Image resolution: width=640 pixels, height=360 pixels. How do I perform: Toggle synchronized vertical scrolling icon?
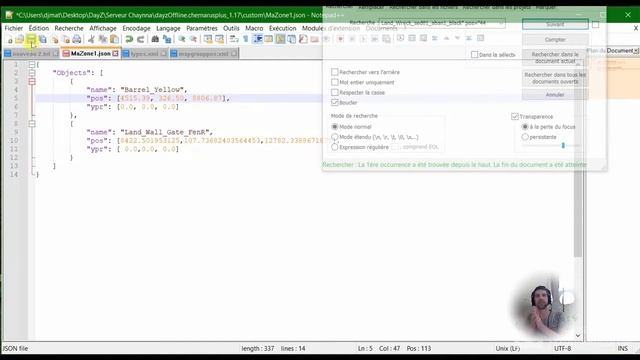click(x=208, y=39)
